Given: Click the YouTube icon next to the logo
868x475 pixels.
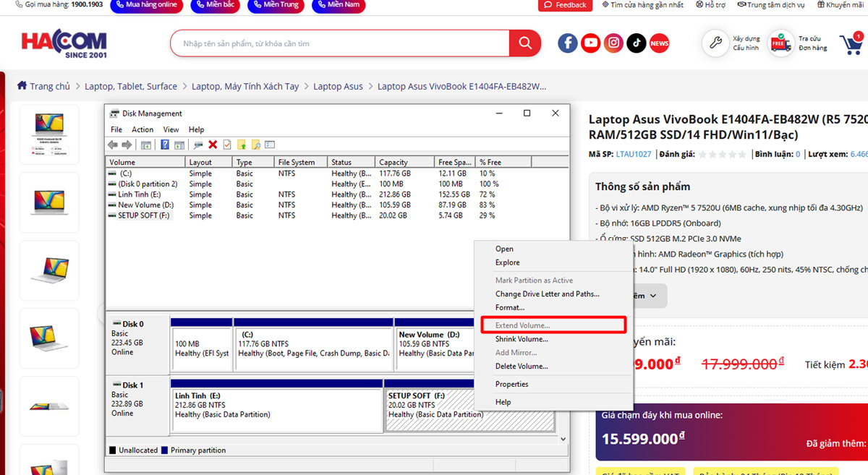Looking at the screenshot, I should (x=590, y=43).
